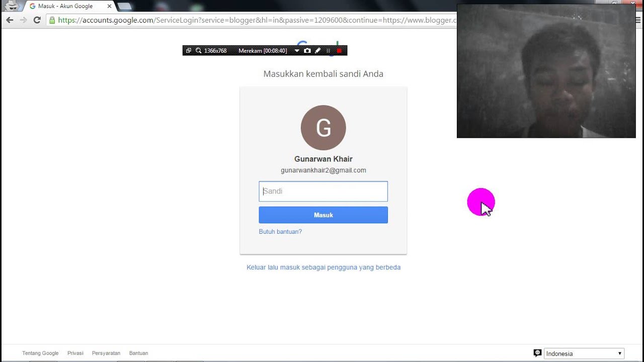
Task: Click the window restore icon on recorder bar
Action: pos(189,51)
